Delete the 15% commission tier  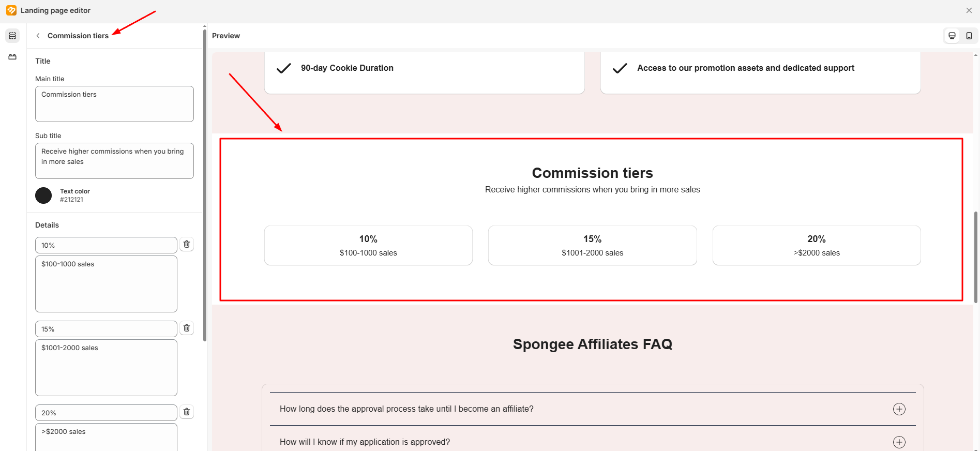pos(187,328)
